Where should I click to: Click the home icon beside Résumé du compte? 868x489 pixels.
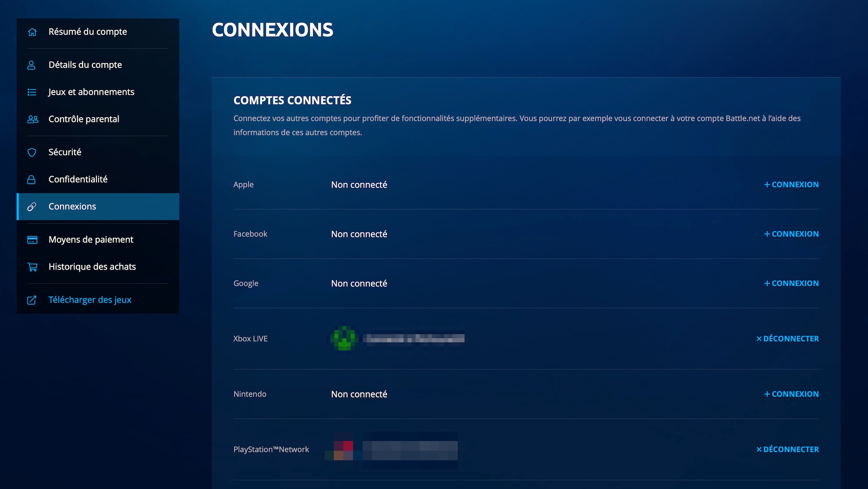(x=32, y=32)
